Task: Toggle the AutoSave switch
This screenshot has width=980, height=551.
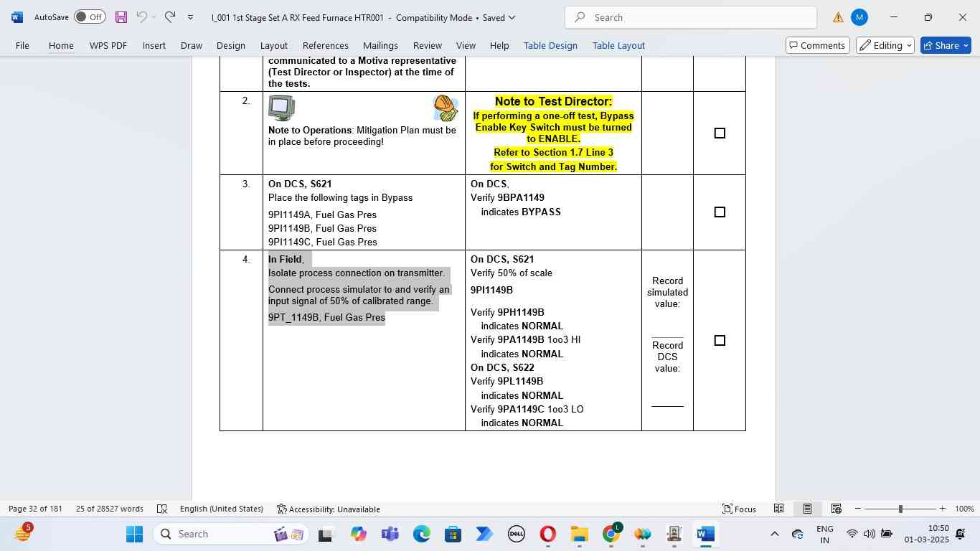Action: tap(90, 17)
